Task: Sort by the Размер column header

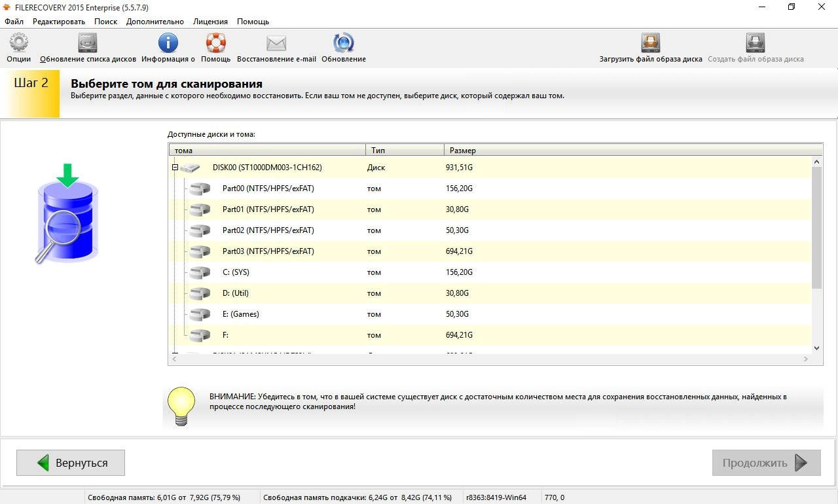Action: 633,151
